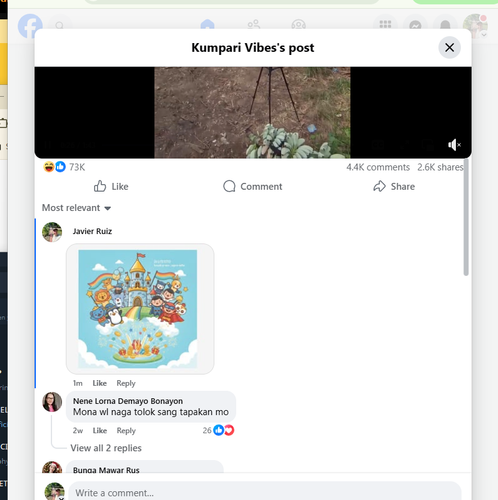Open the Notifications bell icon
The height and width of the screenshot is (500, 498).
coord(445,25)
